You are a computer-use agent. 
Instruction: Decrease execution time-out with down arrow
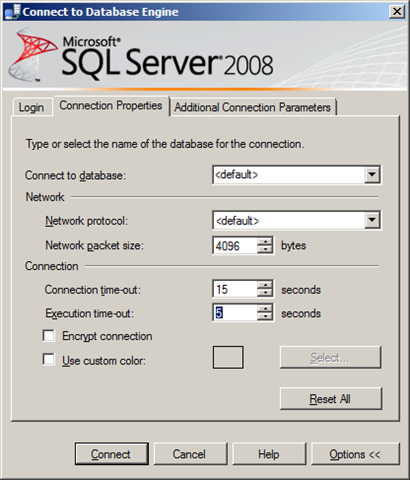point(265,316)
